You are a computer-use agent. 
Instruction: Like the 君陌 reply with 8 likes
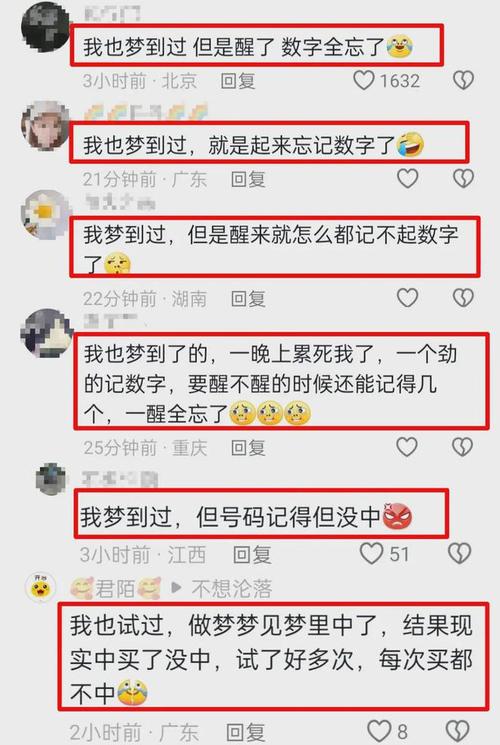[x=379, y=731]
